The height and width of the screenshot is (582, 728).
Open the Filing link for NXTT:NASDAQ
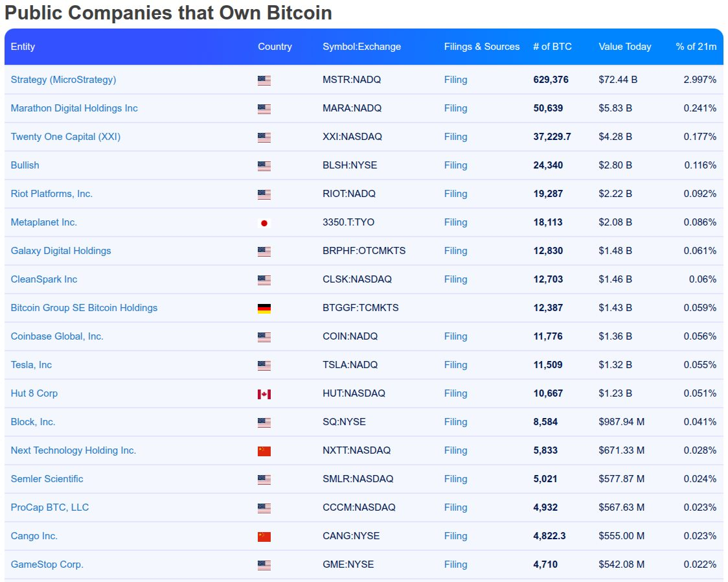point(455,450)
